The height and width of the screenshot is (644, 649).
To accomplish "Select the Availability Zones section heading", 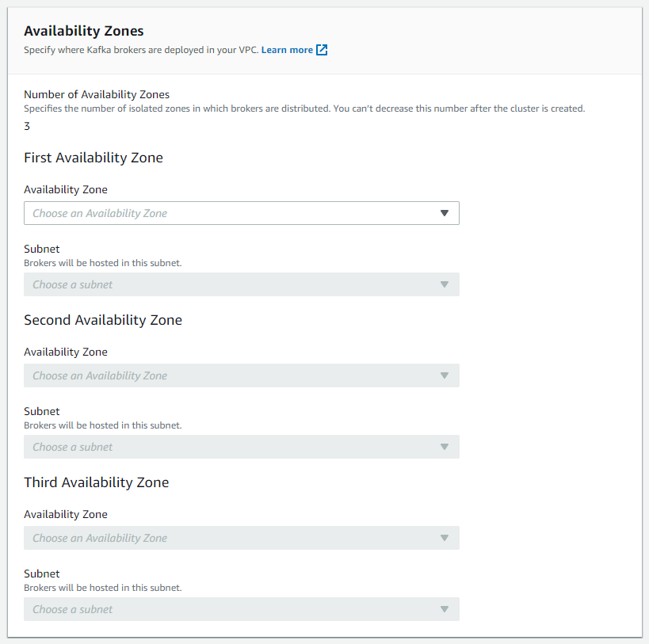I will (x=83, y=30).
